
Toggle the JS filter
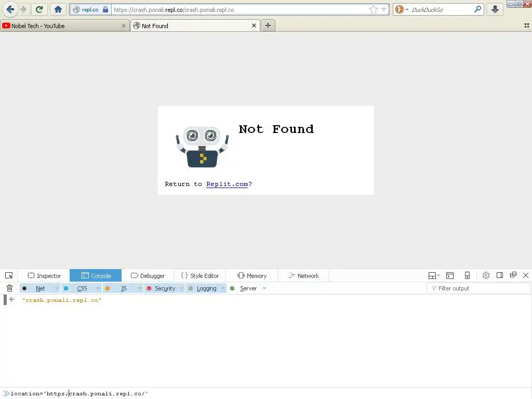click(119, 288)
